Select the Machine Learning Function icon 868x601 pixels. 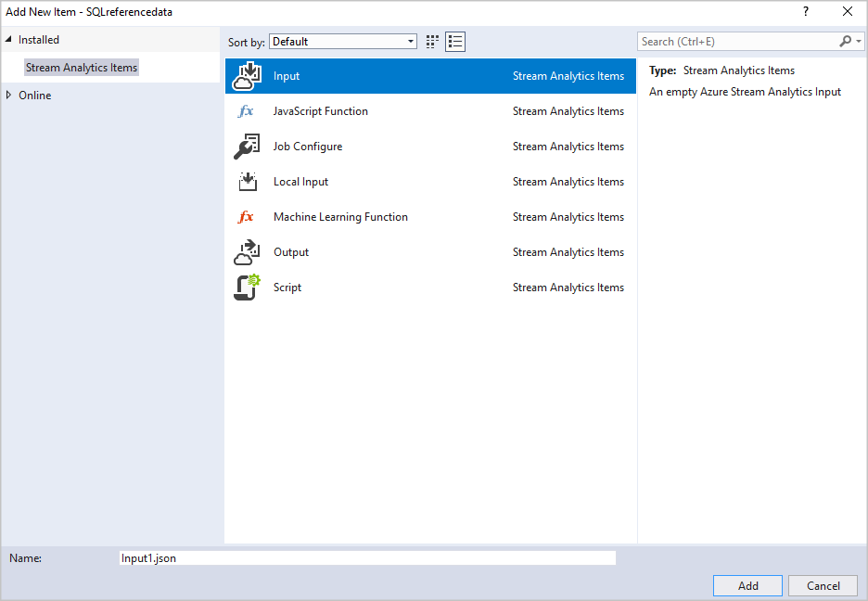click(246, 217)
